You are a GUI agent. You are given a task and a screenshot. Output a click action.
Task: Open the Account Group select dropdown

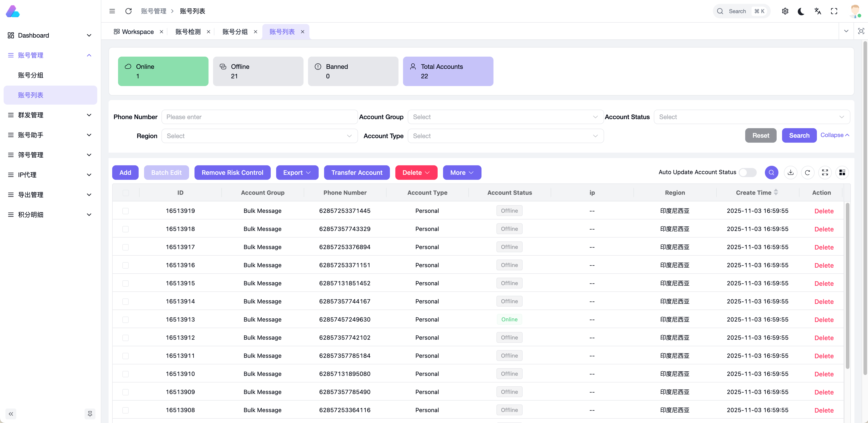(x=505, y=117)
